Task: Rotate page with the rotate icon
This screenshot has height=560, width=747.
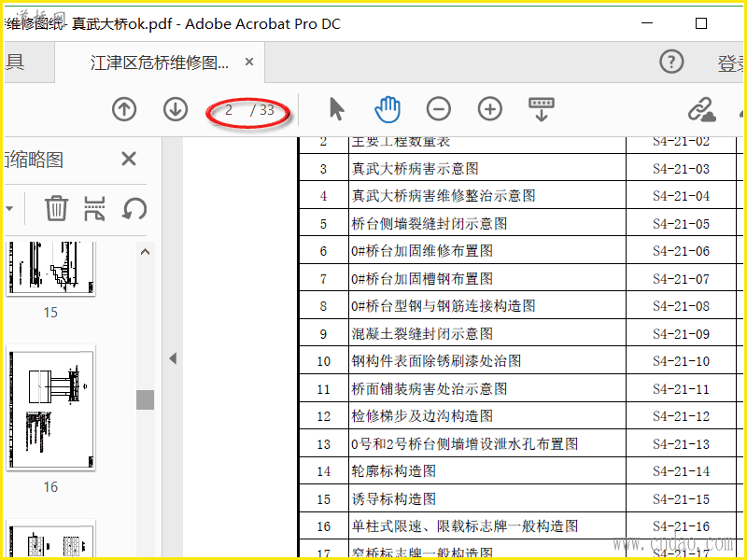Action: [134, 208]
